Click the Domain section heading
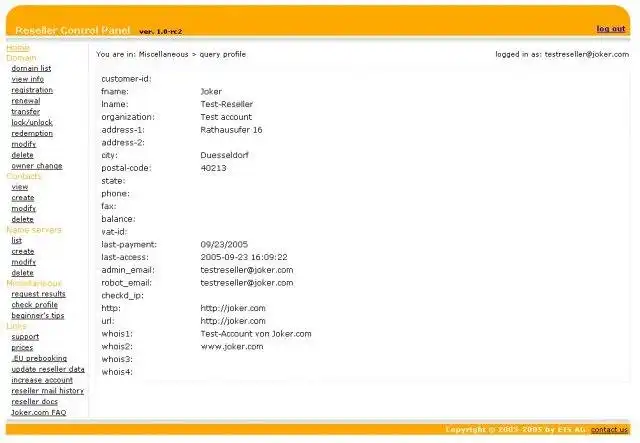The image size is (640, 443). (21, 58)
